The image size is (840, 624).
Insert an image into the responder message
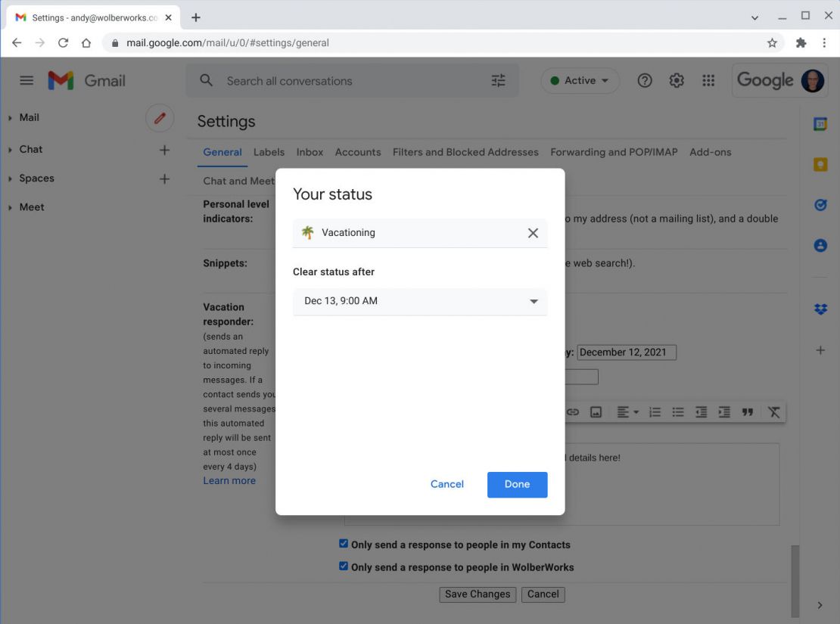[x=597, y=411]
